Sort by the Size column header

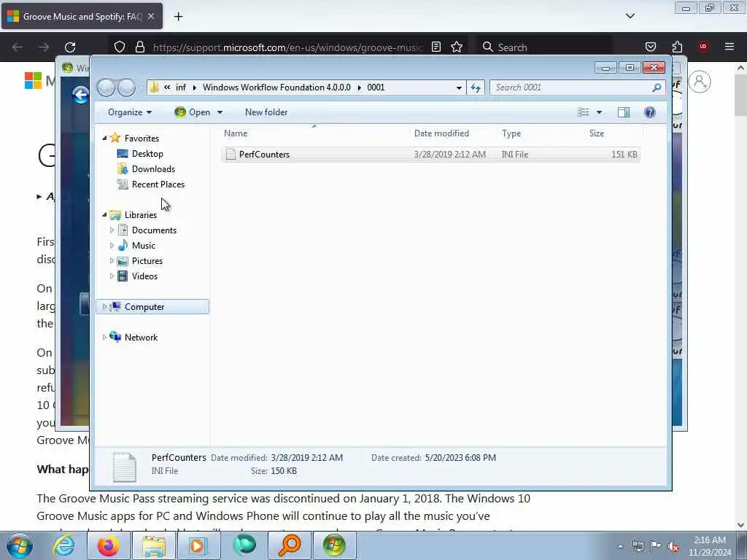613,133
